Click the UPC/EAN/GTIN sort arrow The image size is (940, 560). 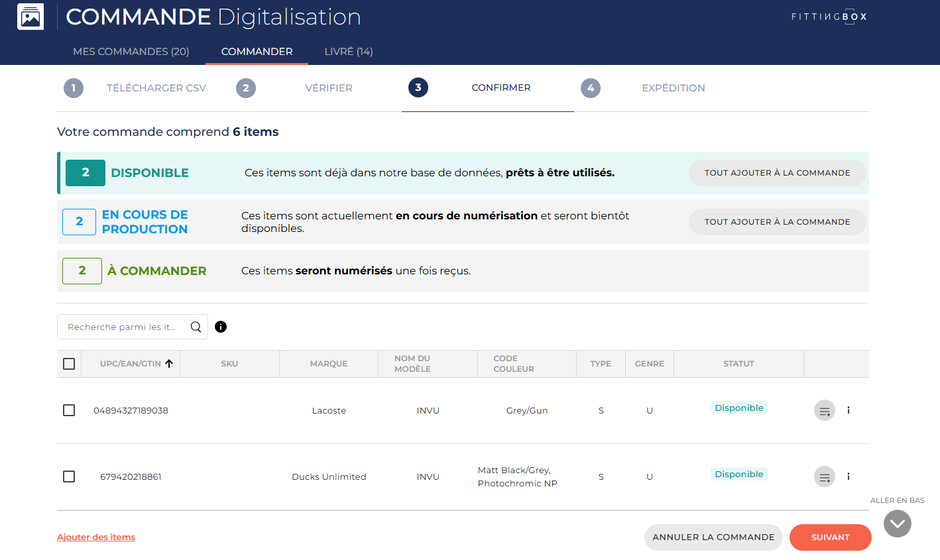[x=169, y=364]
